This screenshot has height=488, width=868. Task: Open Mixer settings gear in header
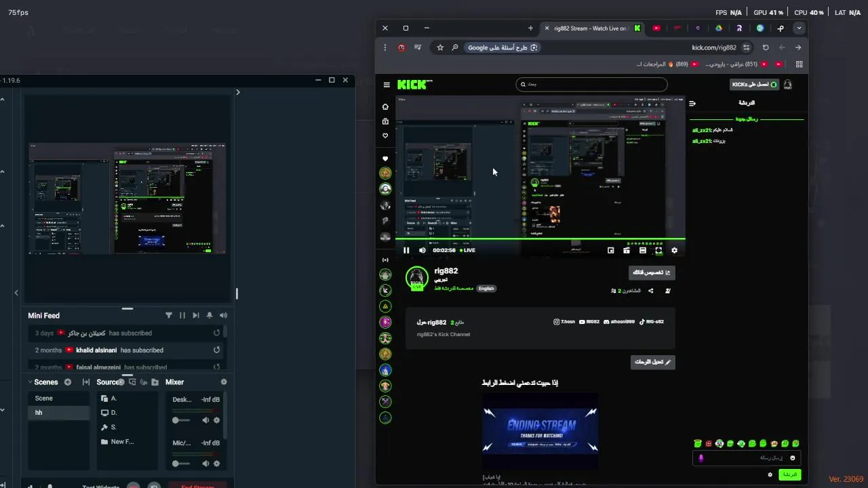click(x=224, y=382)
